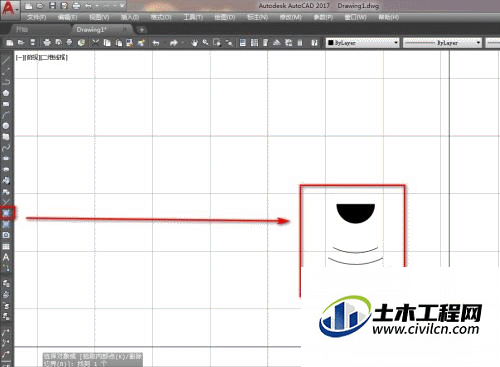Image resolution: width=500 pixels, height=367 pixels.
Task: Click the plus new drawing tab button
Action: point(142,30)
